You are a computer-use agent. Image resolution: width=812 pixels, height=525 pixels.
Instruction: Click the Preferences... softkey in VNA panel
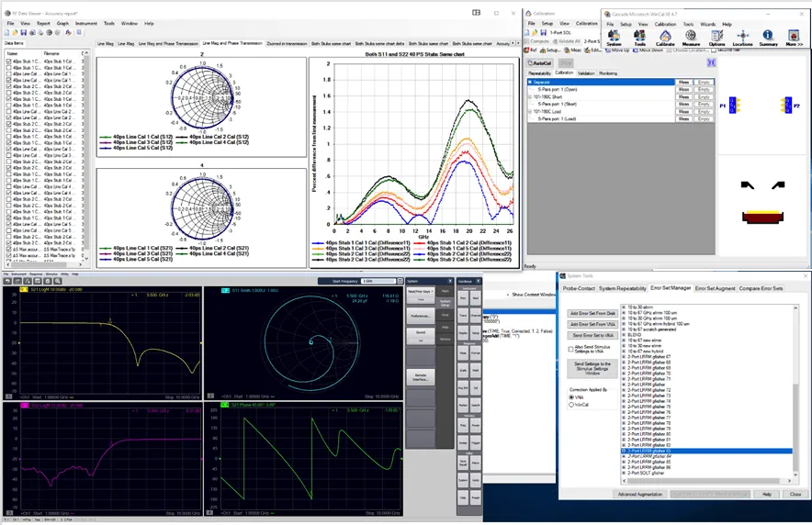click(x=420, y=316)
